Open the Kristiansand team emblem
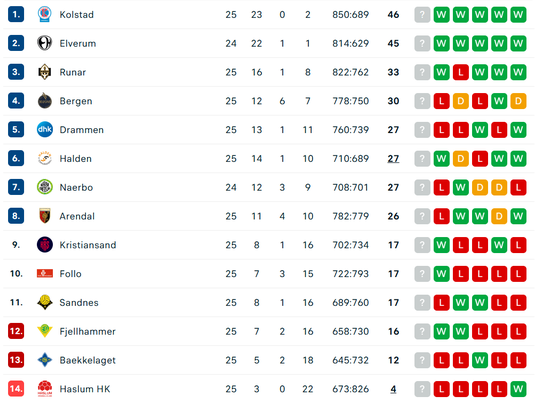This screenshot has width=537, height=400. tap(45, 245)
